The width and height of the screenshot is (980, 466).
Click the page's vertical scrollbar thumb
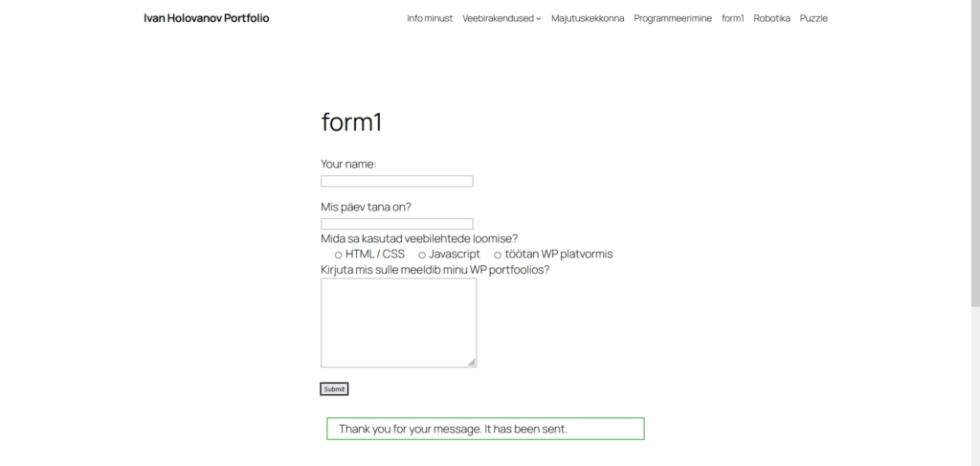point(974,153)
